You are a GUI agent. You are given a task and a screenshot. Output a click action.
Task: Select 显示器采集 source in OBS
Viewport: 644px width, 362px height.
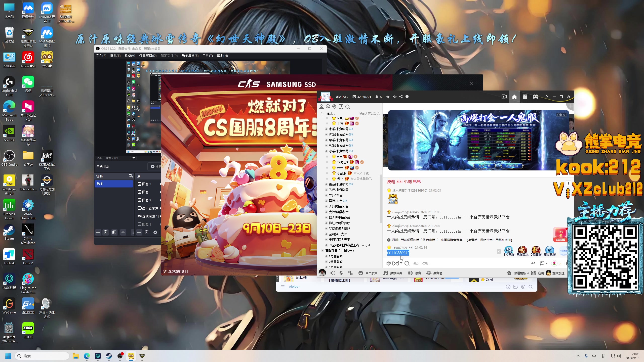tap(149, 208)
